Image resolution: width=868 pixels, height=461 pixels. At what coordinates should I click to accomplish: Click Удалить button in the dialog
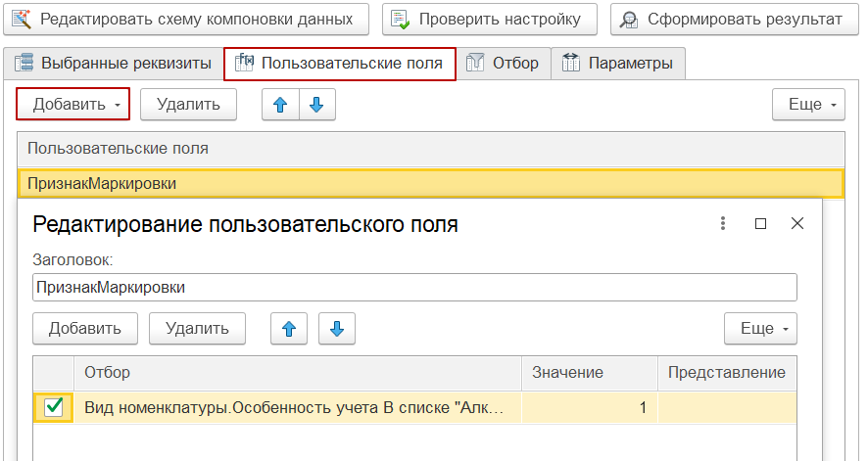[197, 329]
